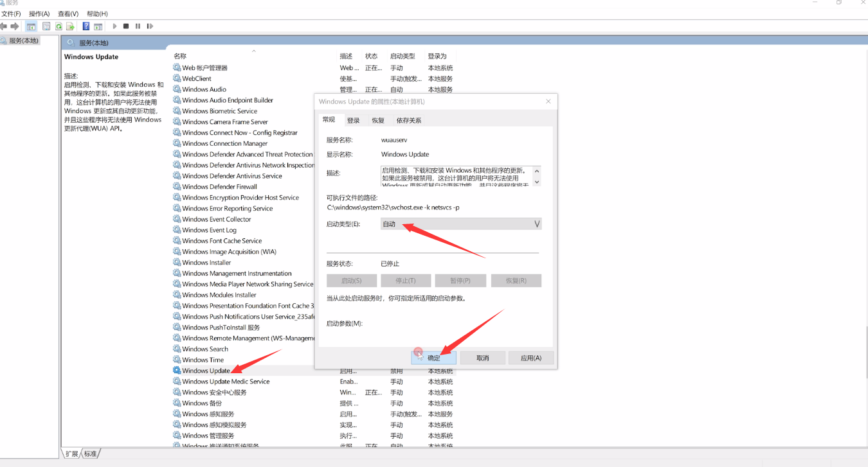The image size is (868, 467).
Task: Open the Properties toolbar icon
Action: (x=46, y=26)
